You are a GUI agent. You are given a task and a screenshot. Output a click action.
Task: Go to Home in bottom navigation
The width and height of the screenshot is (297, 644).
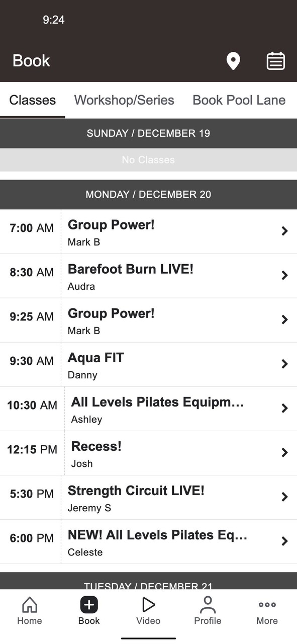pos(30,611)
